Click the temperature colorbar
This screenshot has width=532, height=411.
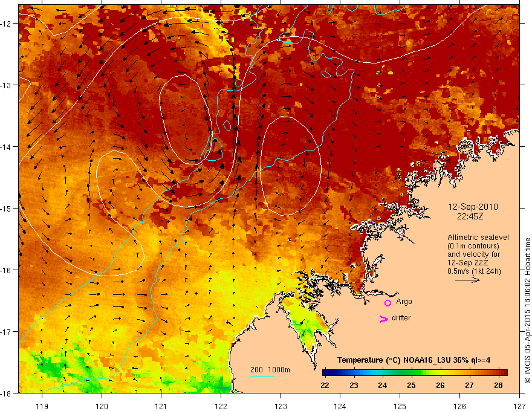point(415,373)
